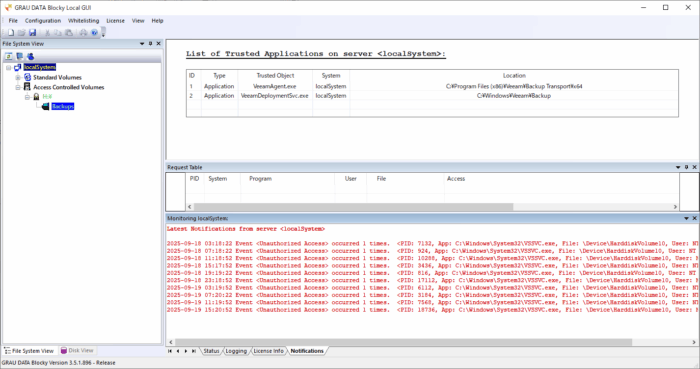Select the Notifications tab

(307, 351)
